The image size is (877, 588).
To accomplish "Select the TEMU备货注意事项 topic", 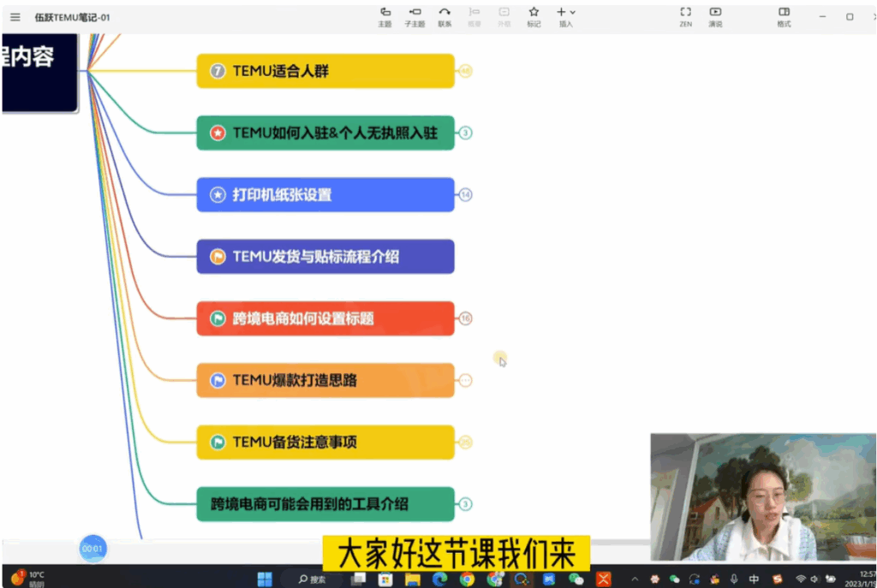I will pos(325,442).
